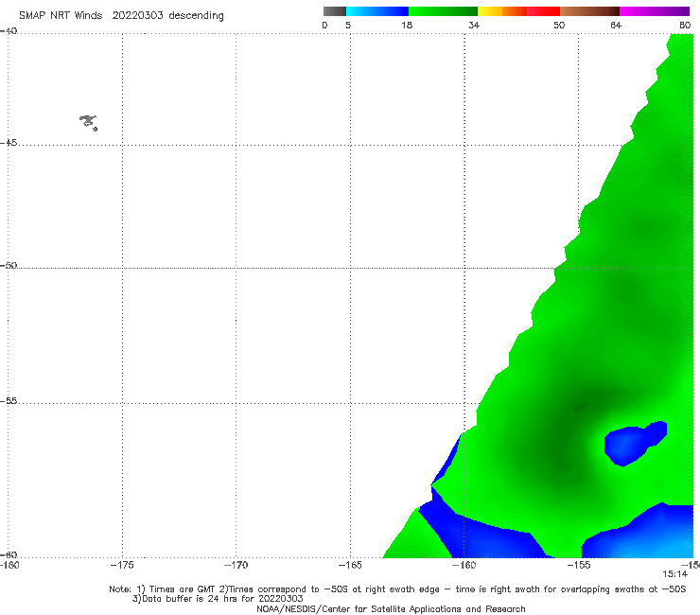The image size is (700, 615).
Task: Click the latitude label '-50'
Action: 9,266
